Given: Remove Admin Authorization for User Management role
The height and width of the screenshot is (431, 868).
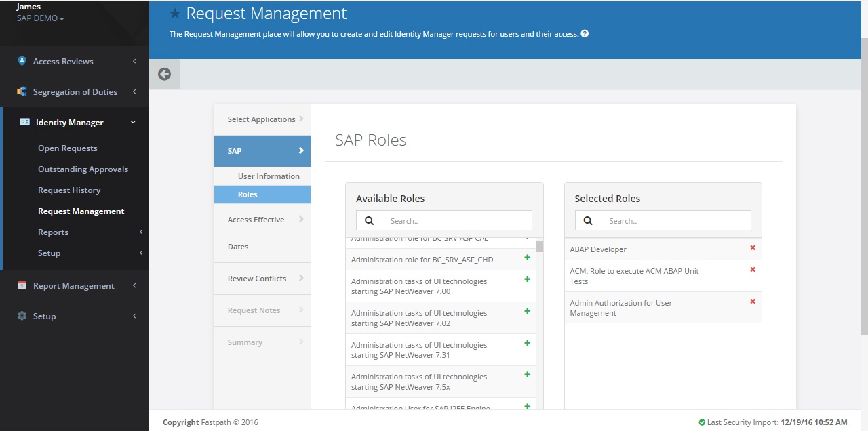Looking at the screenshot, I should click(x=752, y=302).
